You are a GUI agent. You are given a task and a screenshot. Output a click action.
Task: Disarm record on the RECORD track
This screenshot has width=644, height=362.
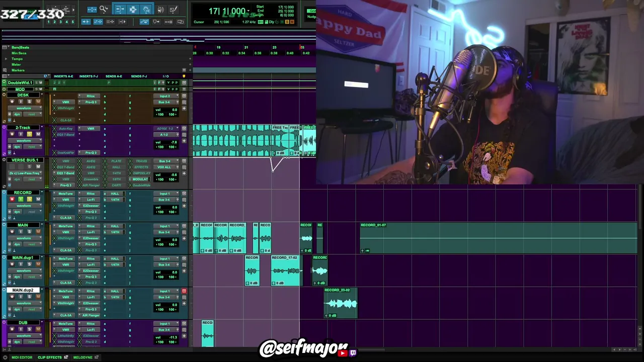coord(12,199)
